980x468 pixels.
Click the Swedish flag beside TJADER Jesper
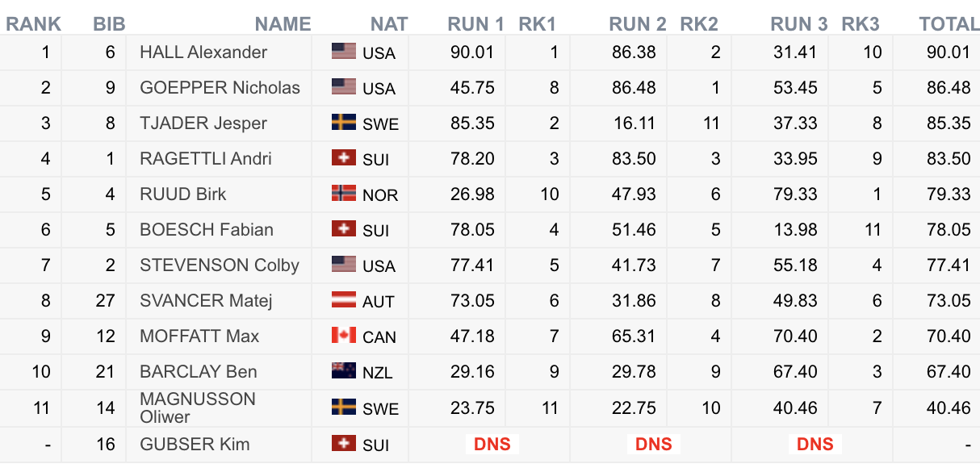(344, 123)
